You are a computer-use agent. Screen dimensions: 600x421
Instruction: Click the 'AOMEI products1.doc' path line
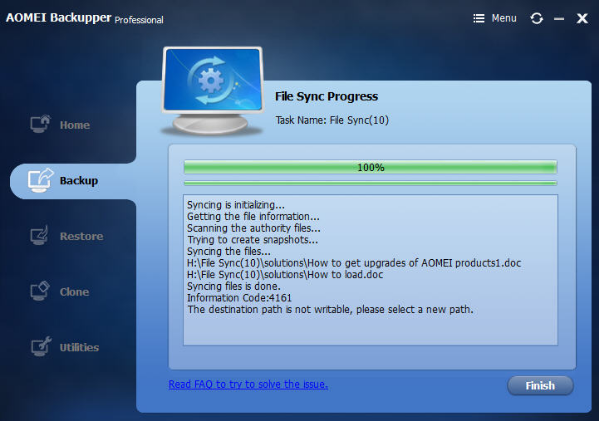point(354,263)
